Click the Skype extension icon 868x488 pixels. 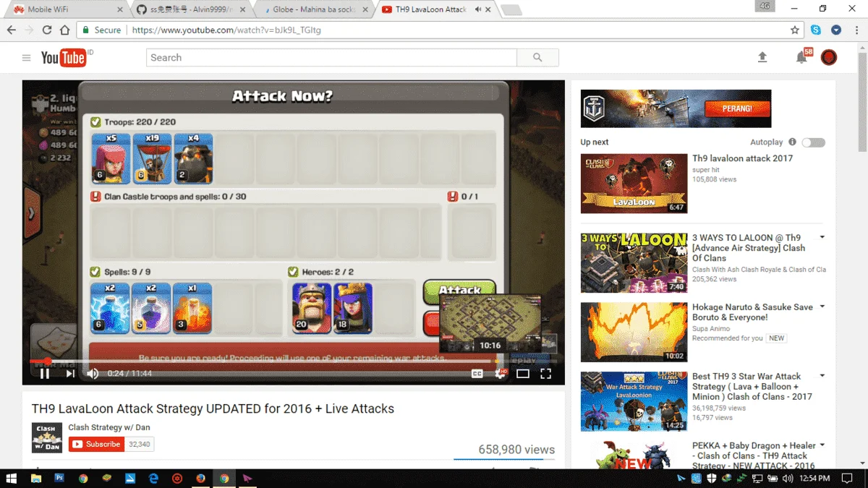(816, 30)
